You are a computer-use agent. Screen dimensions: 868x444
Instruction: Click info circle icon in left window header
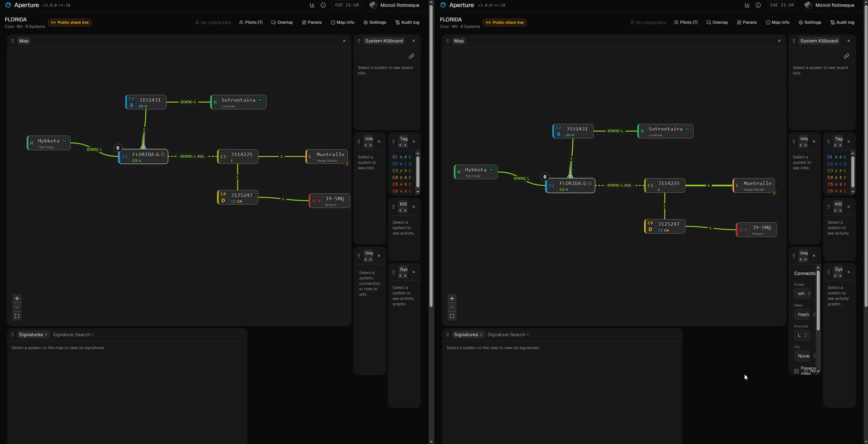pyautogui.click(x=323, y=5)
